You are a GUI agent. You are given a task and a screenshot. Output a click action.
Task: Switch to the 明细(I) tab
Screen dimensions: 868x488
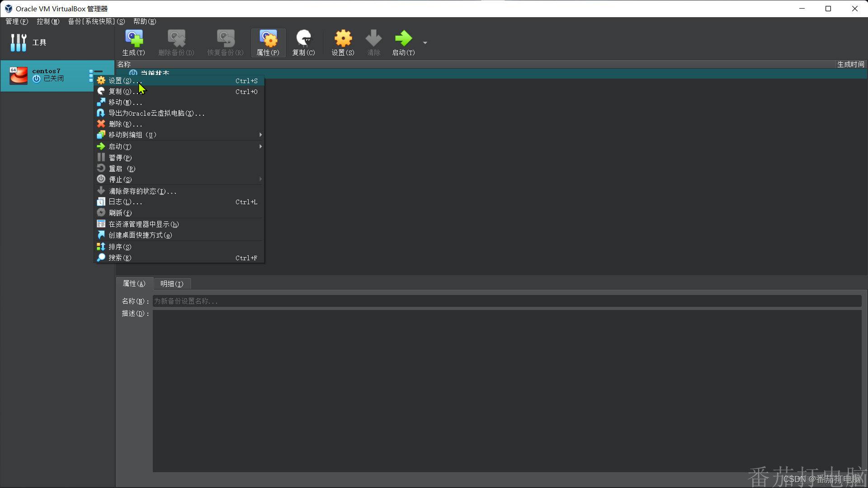click(x=172, y=284)
